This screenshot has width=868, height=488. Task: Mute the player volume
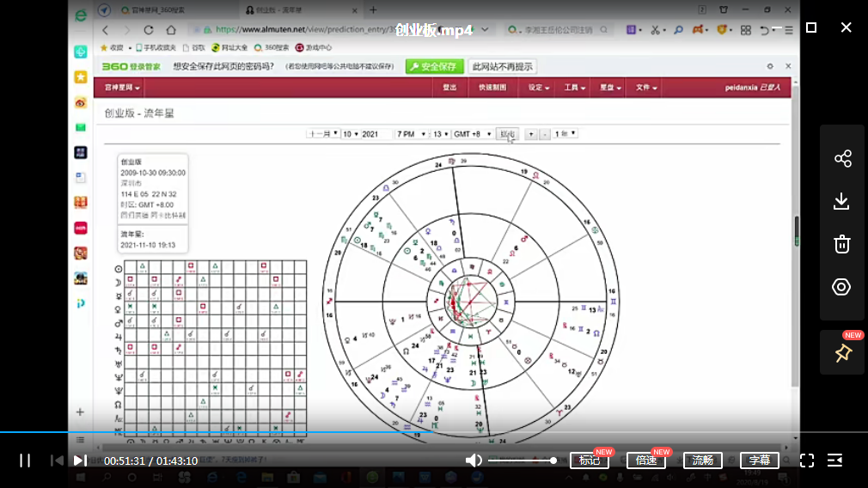[474, 461]
